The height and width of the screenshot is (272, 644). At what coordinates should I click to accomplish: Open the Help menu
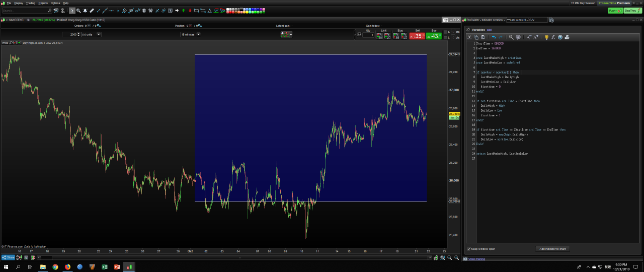tap(66, 3)
